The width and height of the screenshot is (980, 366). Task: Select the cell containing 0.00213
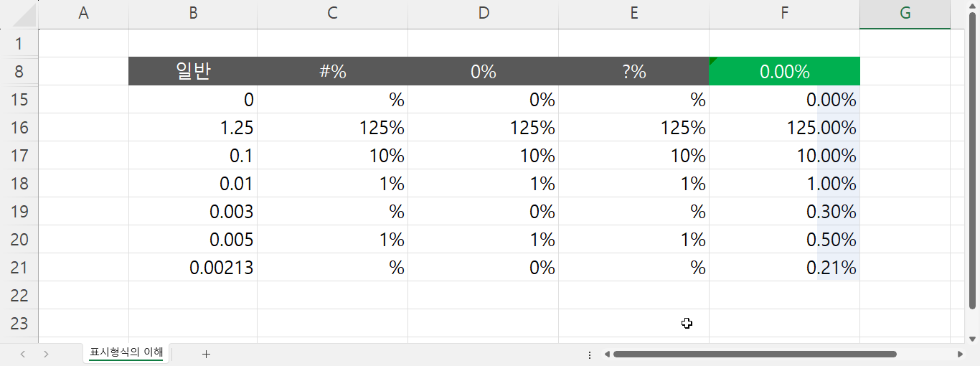click(x=192, y=268)
